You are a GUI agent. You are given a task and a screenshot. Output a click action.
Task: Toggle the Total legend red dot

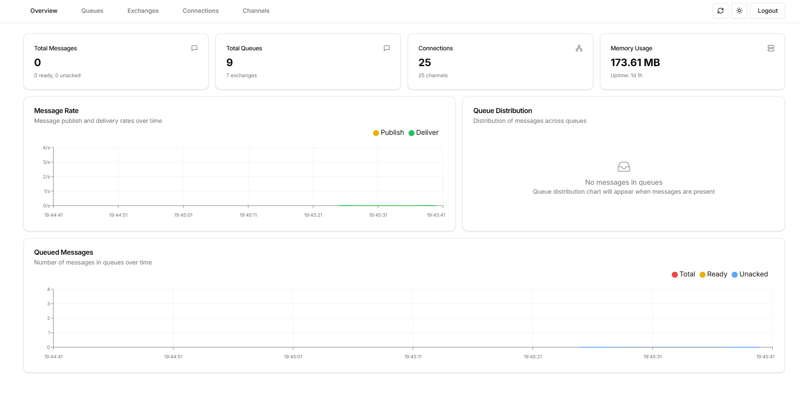point(674,275)
